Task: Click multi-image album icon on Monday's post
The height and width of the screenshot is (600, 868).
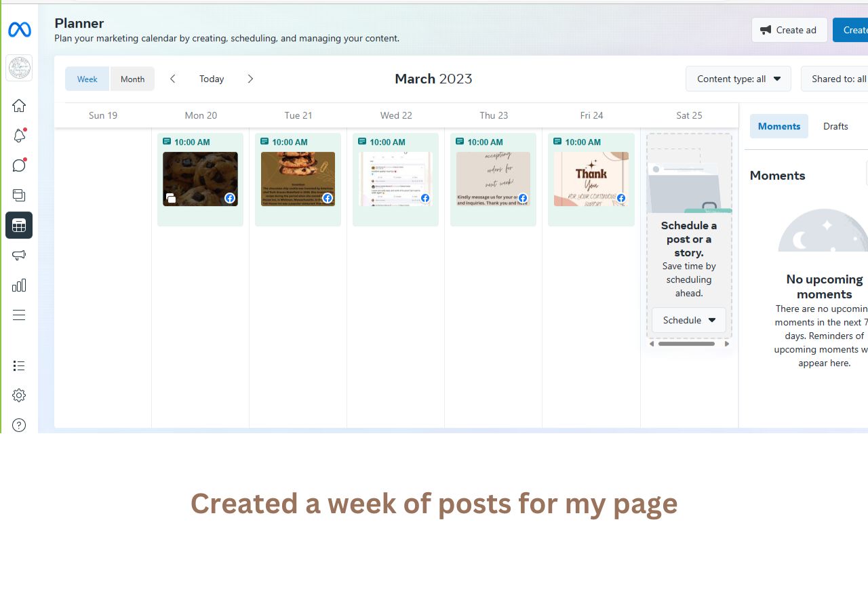Action: coord(170,198)
